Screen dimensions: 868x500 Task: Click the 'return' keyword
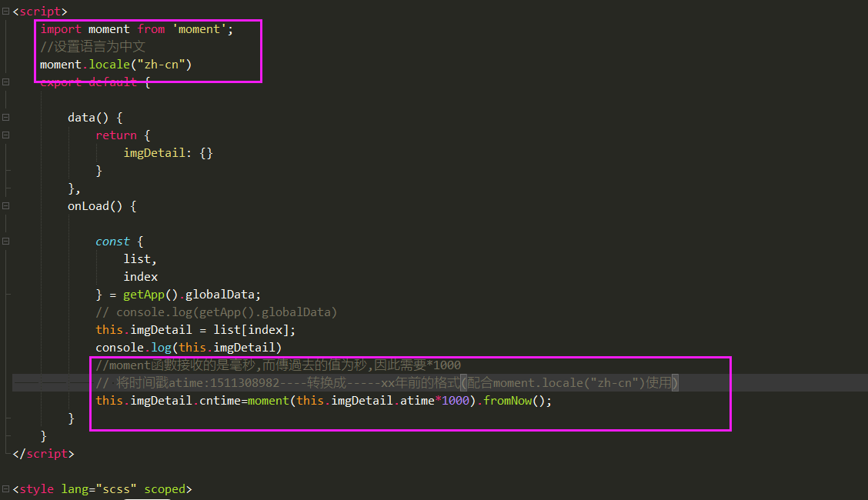[116, 135]
